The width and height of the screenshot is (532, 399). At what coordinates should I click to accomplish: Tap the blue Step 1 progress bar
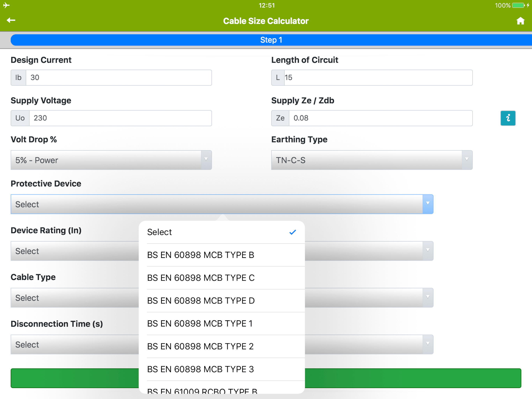coord(271,40)
